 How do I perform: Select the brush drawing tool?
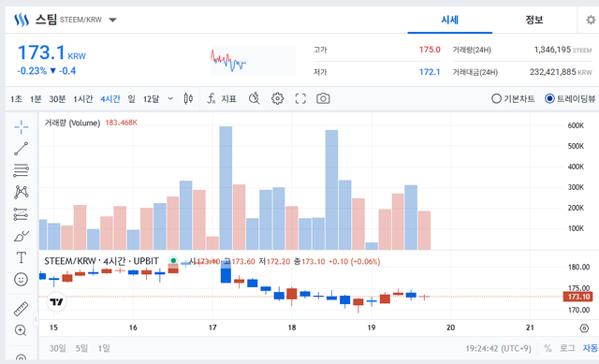21,236
